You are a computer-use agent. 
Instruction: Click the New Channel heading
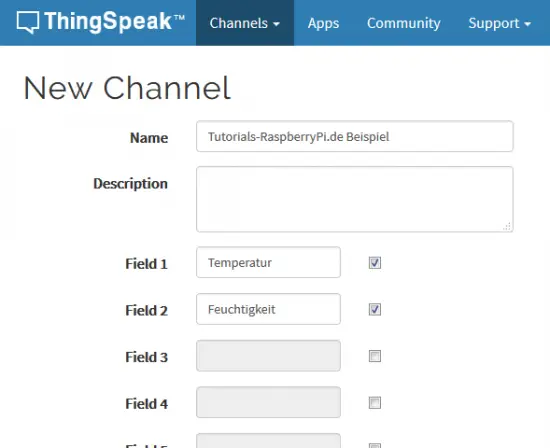(x=127, y=88)
